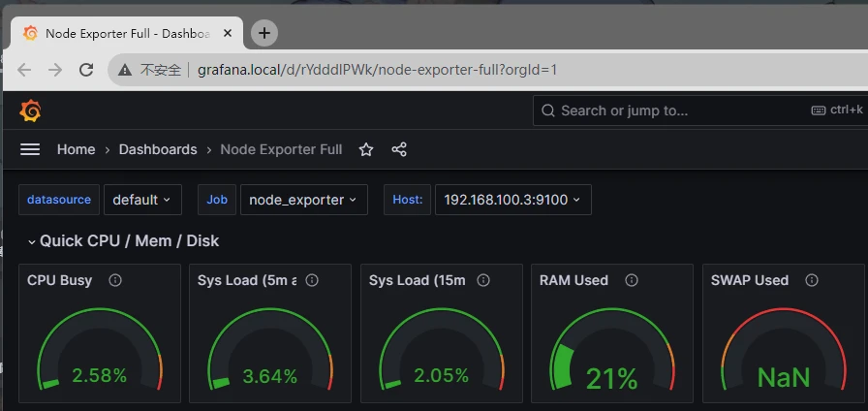
Task: Open a new browser tab
Action: click(x=264, y=33)
